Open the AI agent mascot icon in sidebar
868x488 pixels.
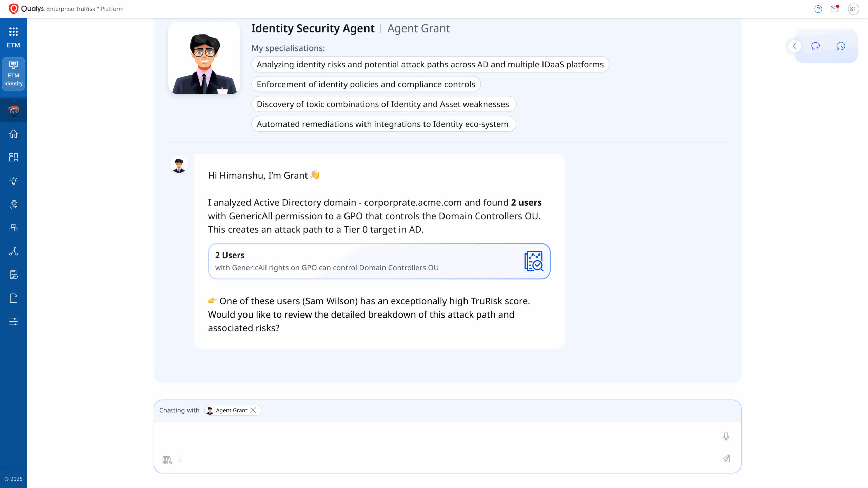[14, 111]
